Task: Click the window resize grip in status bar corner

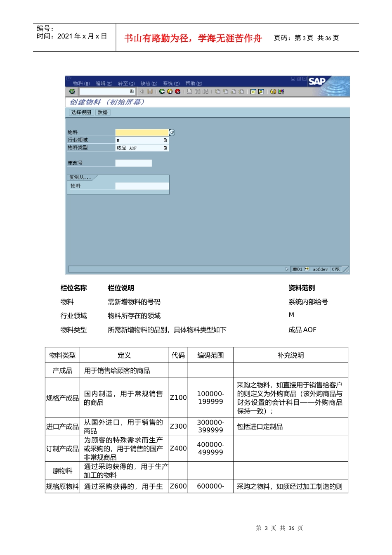Action: tap(346, 269)
